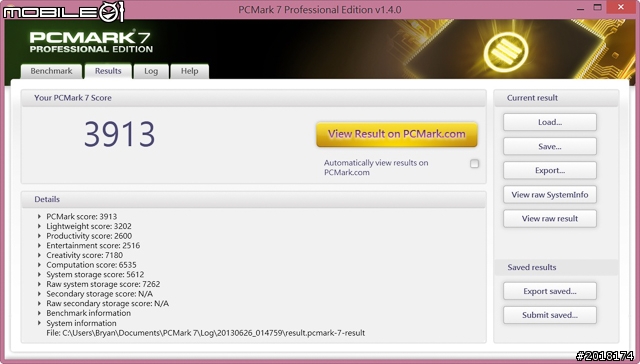Open the Results tab
The width and height of the screenshot is (640, 364).
(x=108, y=71)
